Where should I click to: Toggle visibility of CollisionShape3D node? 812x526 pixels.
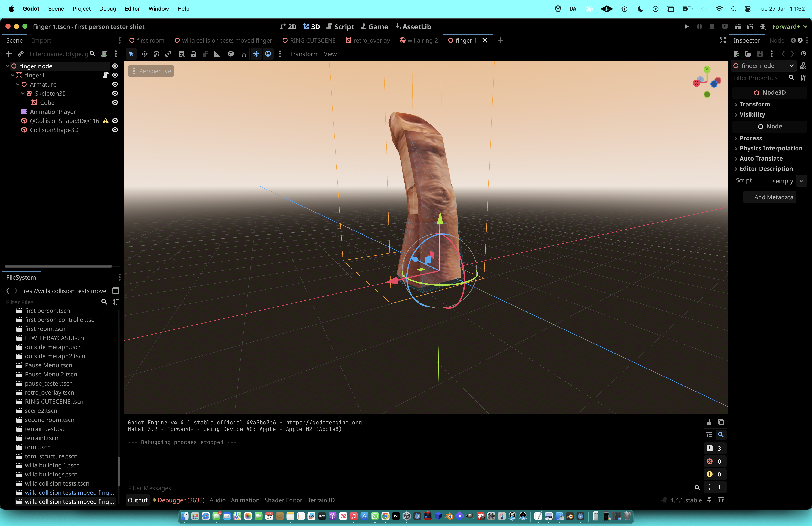(x=115, y=130)
